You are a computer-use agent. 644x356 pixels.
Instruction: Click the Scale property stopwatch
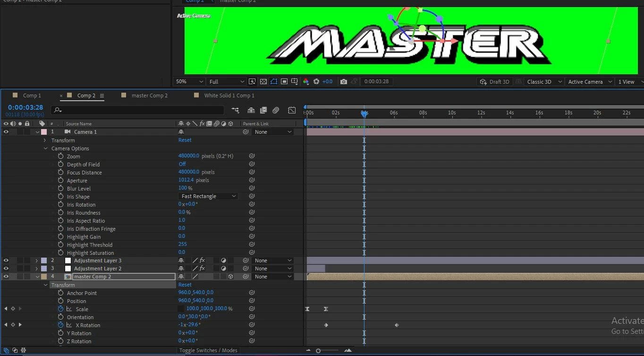coord(60,309)
